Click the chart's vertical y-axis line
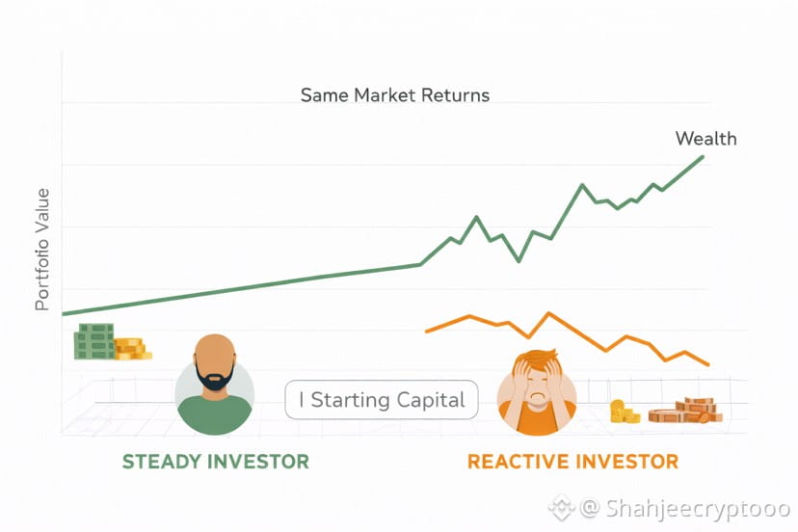 [62, 241]
